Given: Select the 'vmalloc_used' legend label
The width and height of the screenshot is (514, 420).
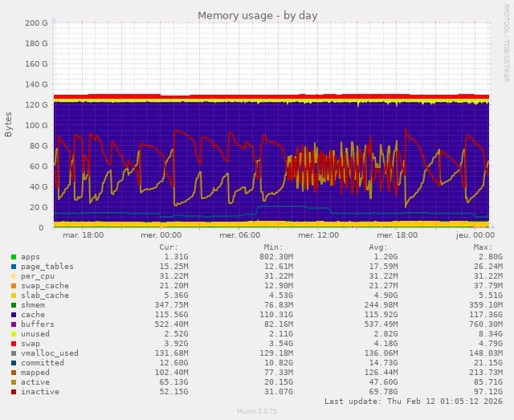Looking at the screenshot, I should pos(50,353).
